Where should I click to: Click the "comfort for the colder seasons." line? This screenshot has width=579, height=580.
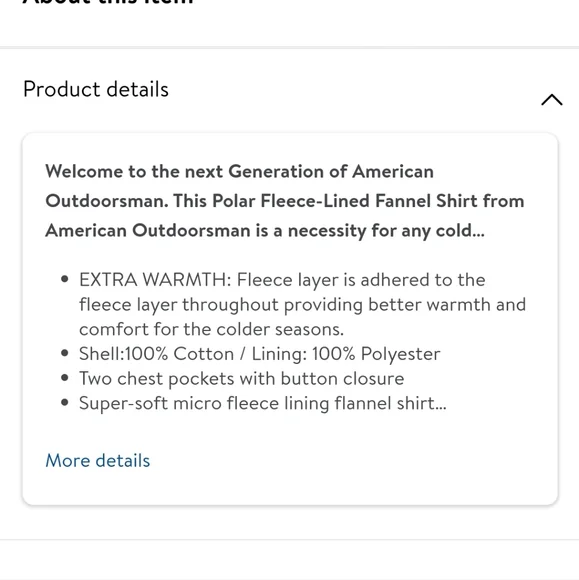pos(211,330)
